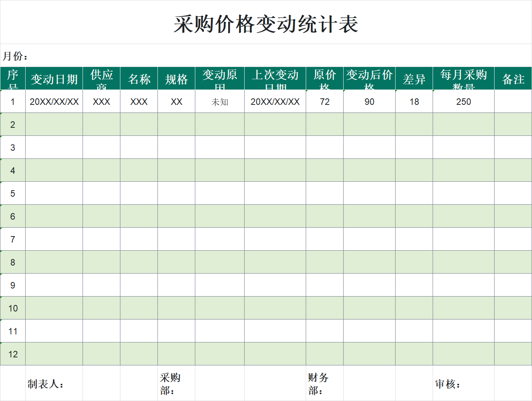Viewport: 532px width, 401px height.
Task: Select the 变动原因 header cell
Action: [220, 79]
